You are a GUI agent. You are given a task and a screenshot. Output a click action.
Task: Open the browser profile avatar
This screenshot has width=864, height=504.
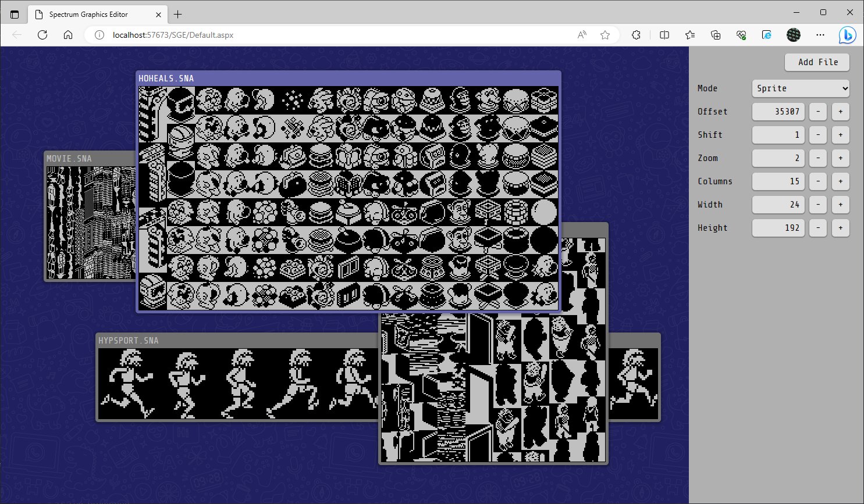point(794,35)
